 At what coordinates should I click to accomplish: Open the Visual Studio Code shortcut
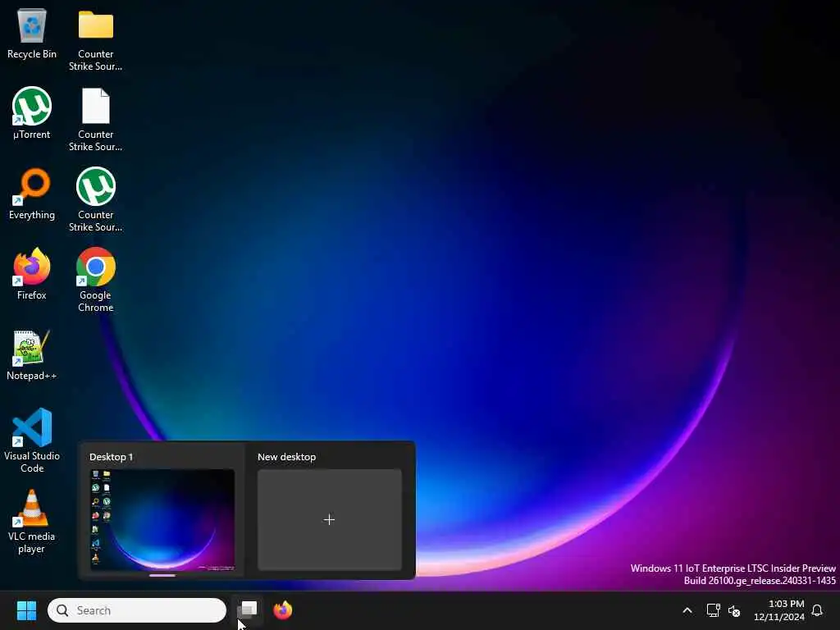(32, 441)
